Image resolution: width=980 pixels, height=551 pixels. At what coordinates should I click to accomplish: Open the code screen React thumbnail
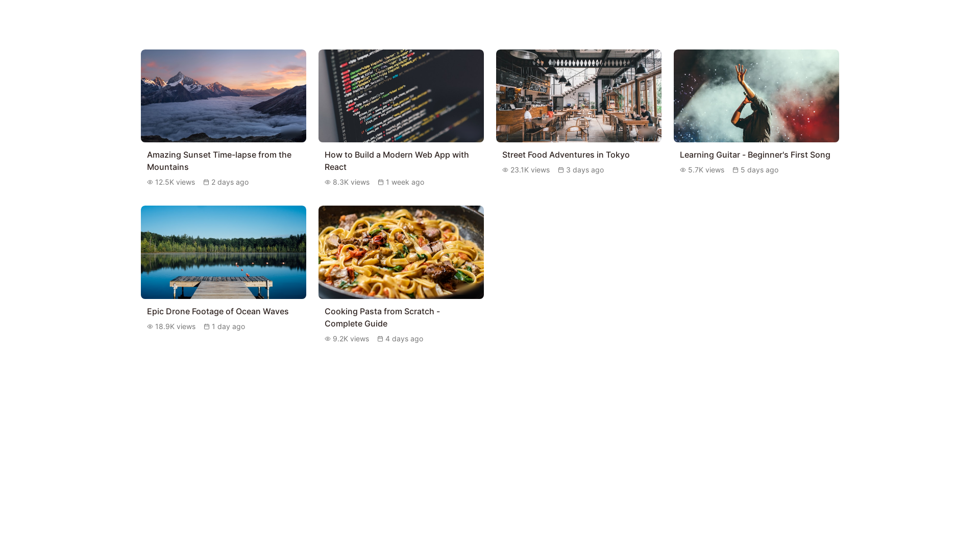pos(401,96)
